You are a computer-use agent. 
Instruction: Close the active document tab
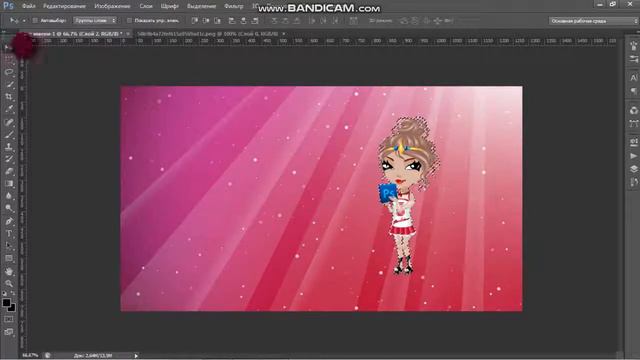(128, 34)
